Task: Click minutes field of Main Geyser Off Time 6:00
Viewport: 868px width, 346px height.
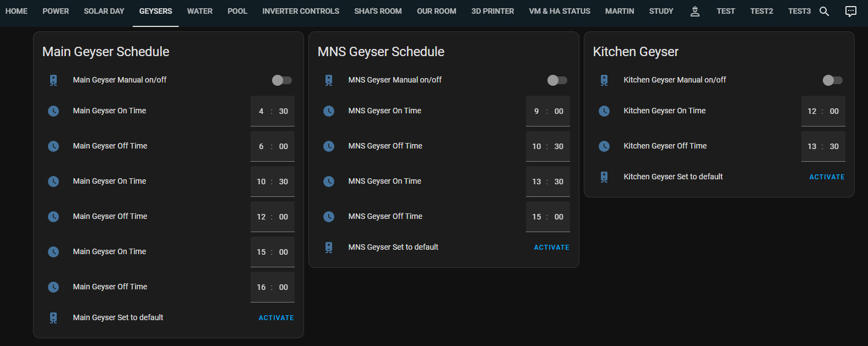Action: tap(284, 146)
